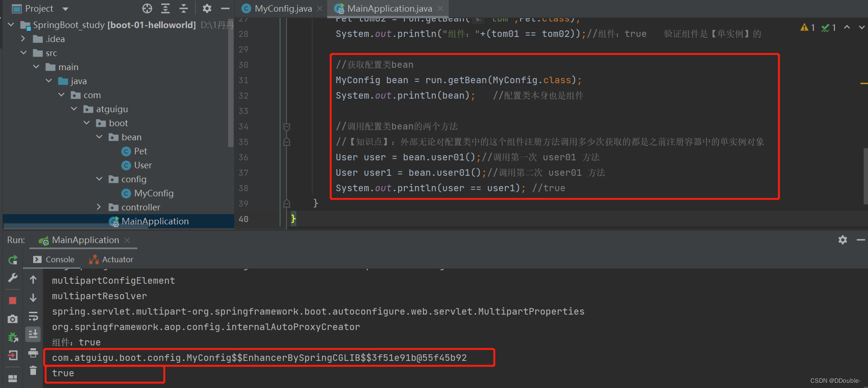Select MainApplication.java editor tab

[389, 8]
